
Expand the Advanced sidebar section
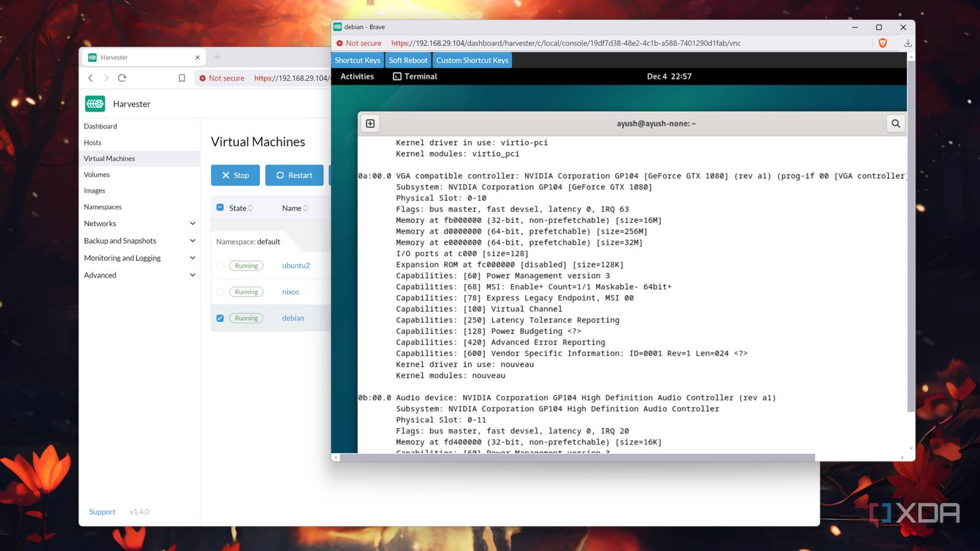coord(192,275)
